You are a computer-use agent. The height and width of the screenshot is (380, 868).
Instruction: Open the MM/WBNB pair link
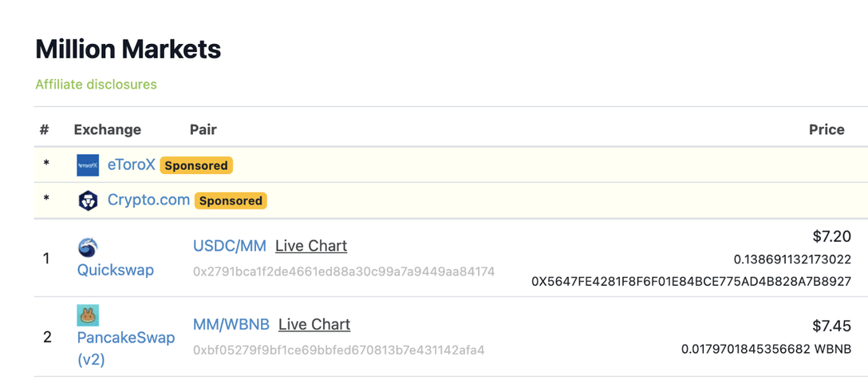(231, 324)
